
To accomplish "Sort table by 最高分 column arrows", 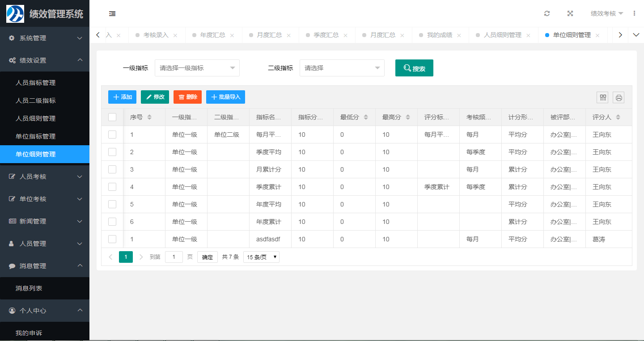I will coord(408,117).
